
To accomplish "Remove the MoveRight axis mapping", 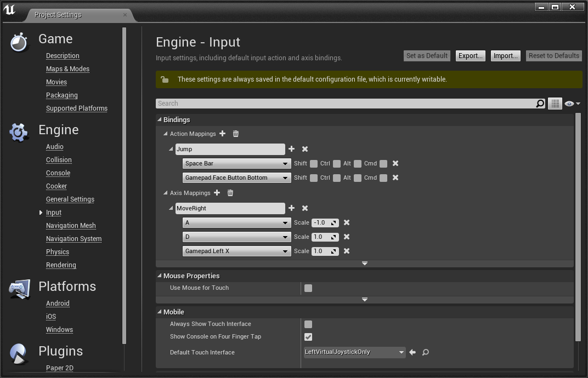I will (305, 208).
